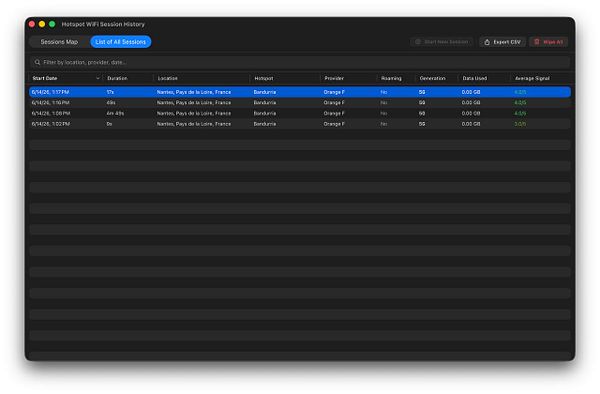The image size is (600, 394).
Task: Select the 1:02 PM session row date
Action: pos(51,124)
